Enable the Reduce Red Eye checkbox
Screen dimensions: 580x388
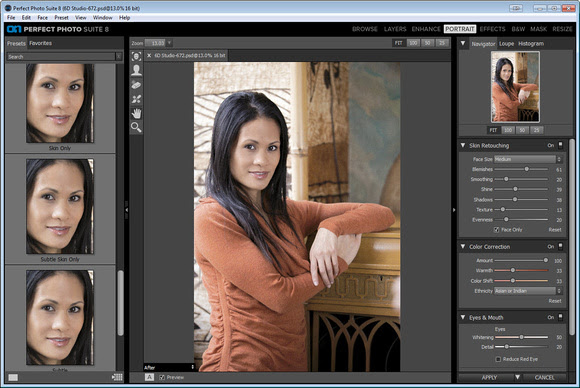click(x=498, y=359)
